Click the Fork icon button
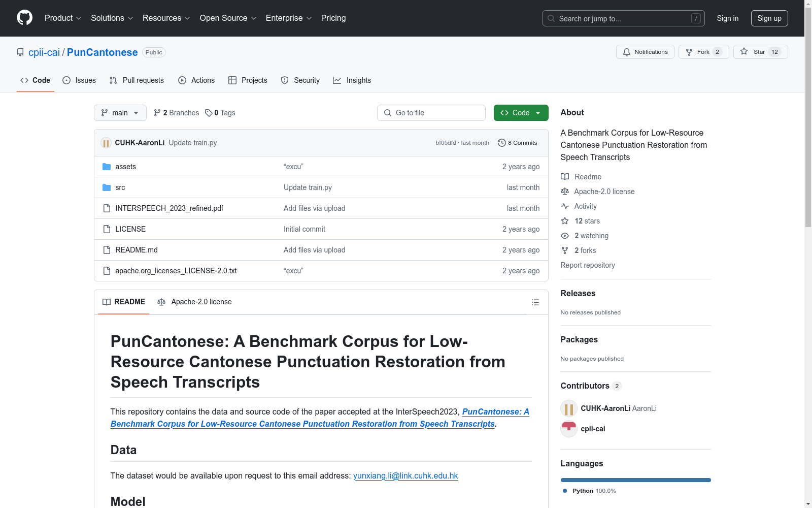Screen dimensions: 812x508 click(x=703, y=52)
